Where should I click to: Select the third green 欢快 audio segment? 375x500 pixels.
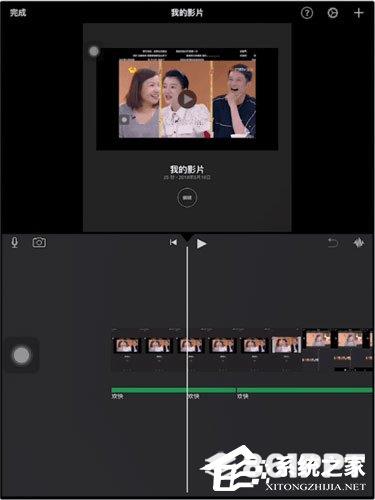pos(304,390)
